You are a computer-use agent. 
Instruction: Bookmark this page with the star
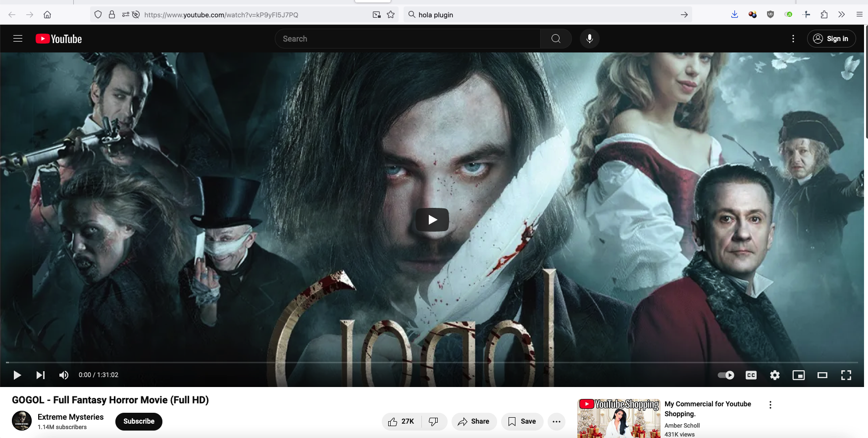tap(391, 15)
